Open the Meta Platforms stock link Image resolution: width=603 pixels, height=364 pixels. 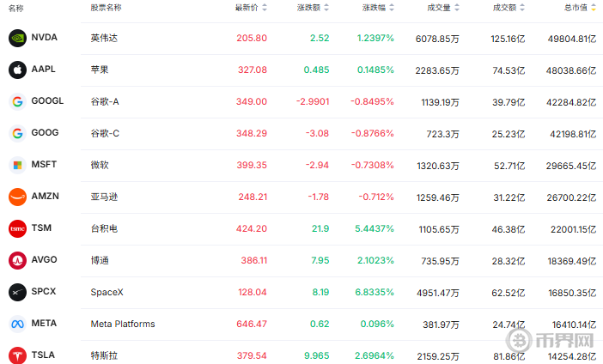click(x=123, y=324)
